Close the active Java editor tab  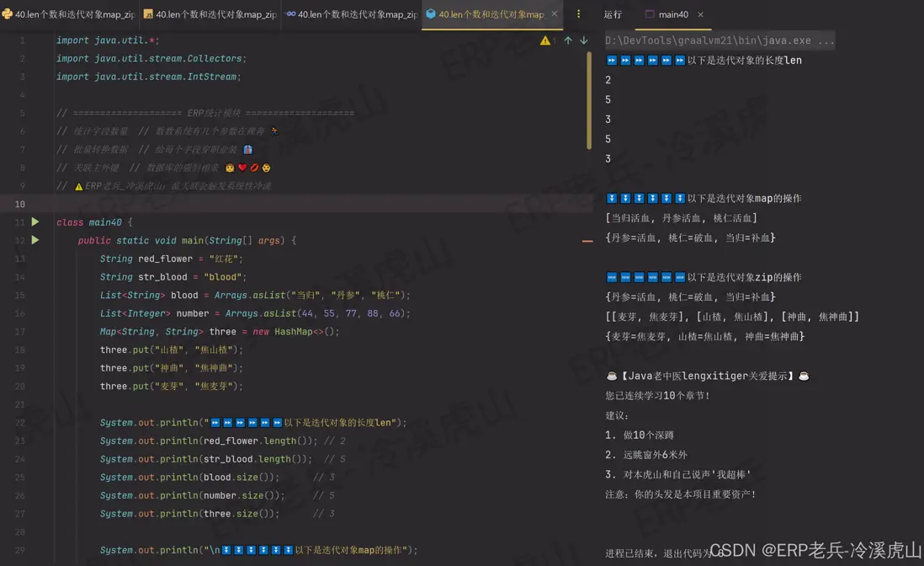[555, 14]
